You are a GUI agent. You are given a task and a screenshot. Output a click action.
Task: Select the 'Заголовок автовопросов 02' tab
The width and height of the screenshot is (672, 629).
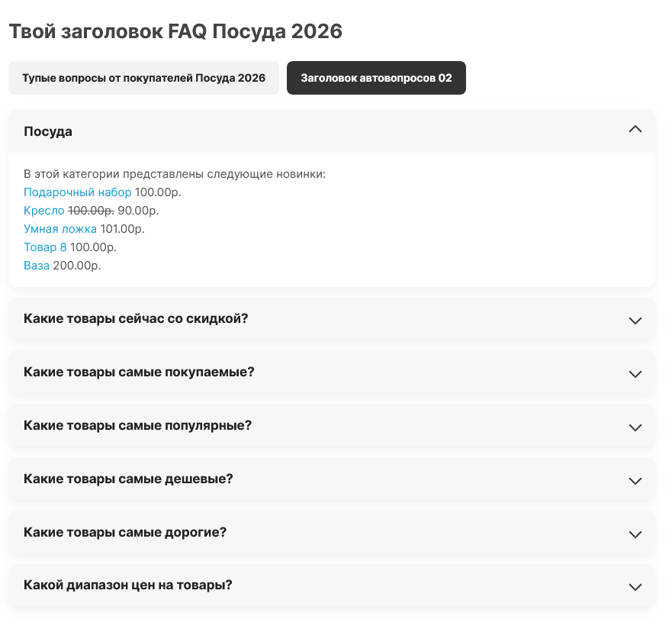coord(376,78)
